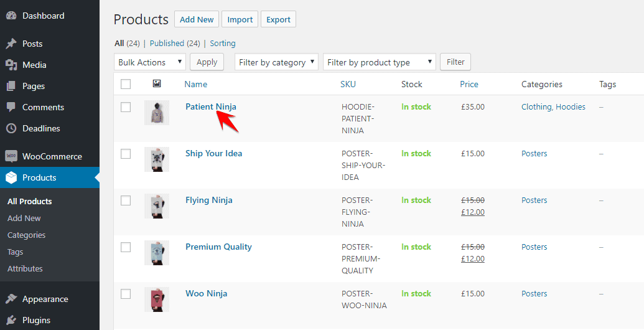644x330 pixels.
Task: Click the Woo Ninja product thumbnail
Action: 157,299
